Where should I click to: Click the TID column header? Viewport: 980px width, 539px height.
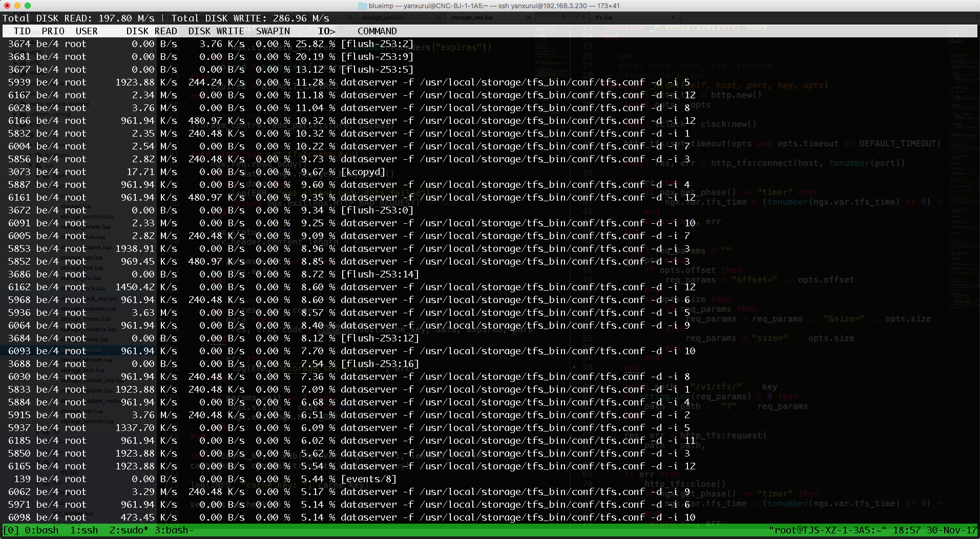(22, 31)
